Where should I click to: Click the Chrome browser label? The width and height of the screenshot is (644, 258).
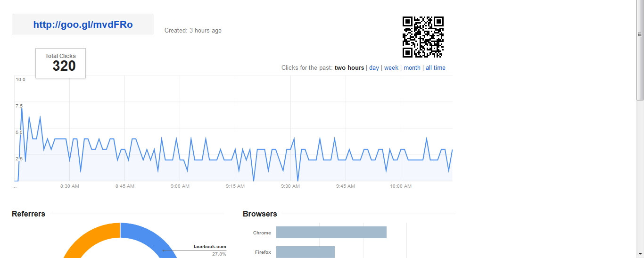tap(262, 233)
